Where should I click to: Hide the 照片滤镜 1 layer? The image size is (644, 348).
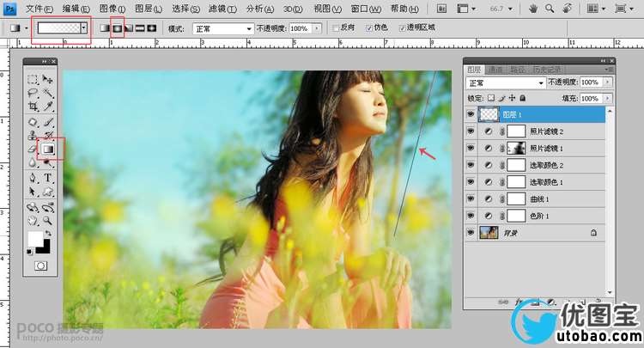(x=471, y=148)
